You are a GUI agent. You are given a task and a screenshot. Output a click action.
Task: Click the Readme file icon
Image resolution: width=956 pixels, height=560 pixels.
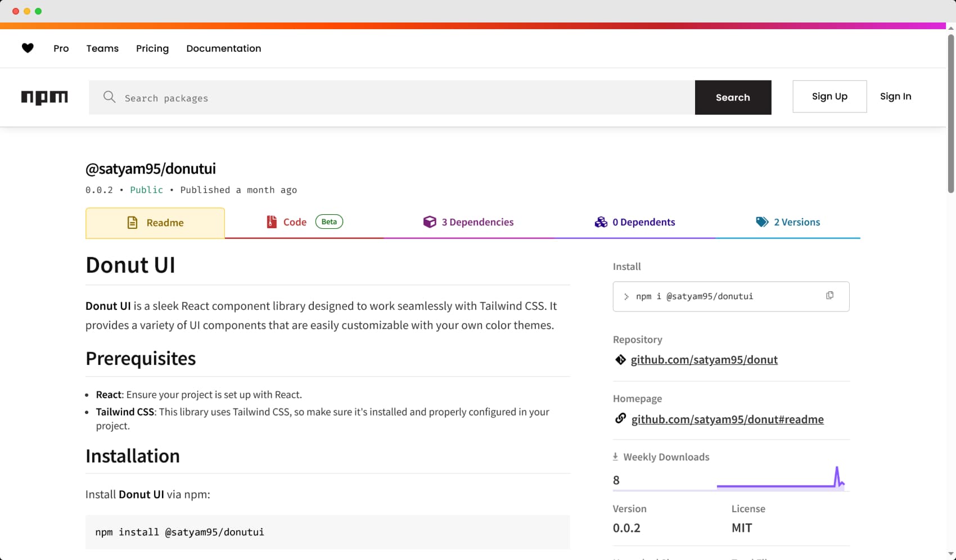click(132, 223)
